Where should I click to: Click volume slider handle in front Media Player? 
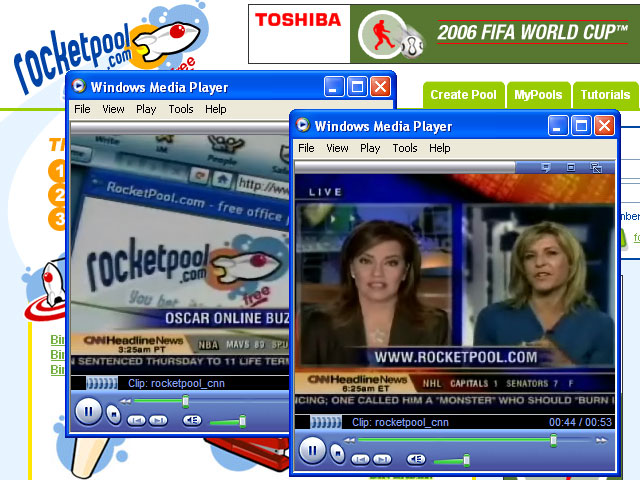click(x=467, y=460)
